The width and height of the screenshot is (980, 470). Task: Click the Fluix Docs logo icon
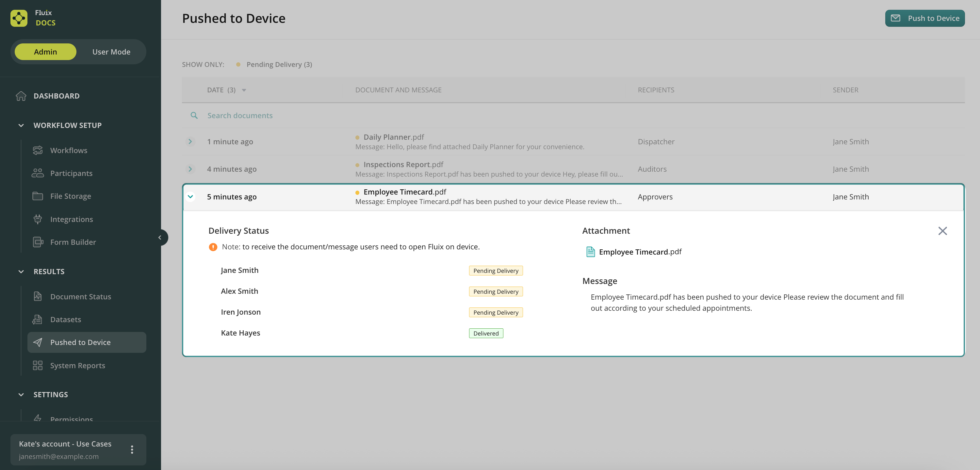[19, 18]
